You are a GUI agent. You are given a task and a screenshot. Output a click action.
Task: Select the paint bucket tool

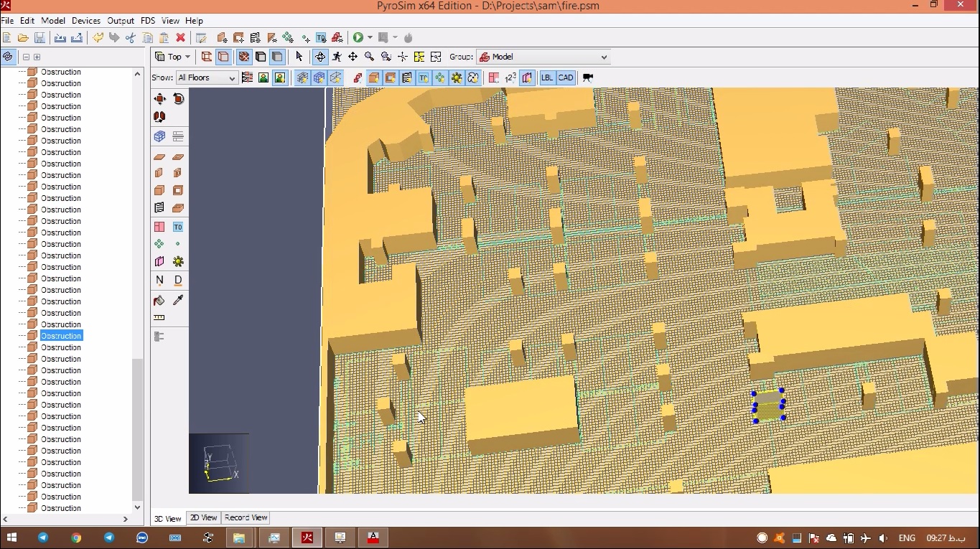pyautogui.click(x=159, y=300)
